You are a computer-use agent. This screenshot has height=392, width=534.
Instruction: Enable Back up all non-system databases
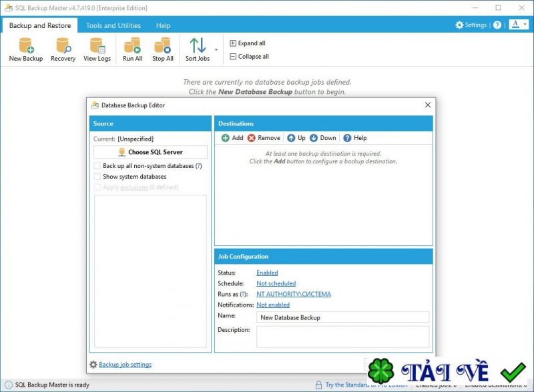click(x=97, y=166)
